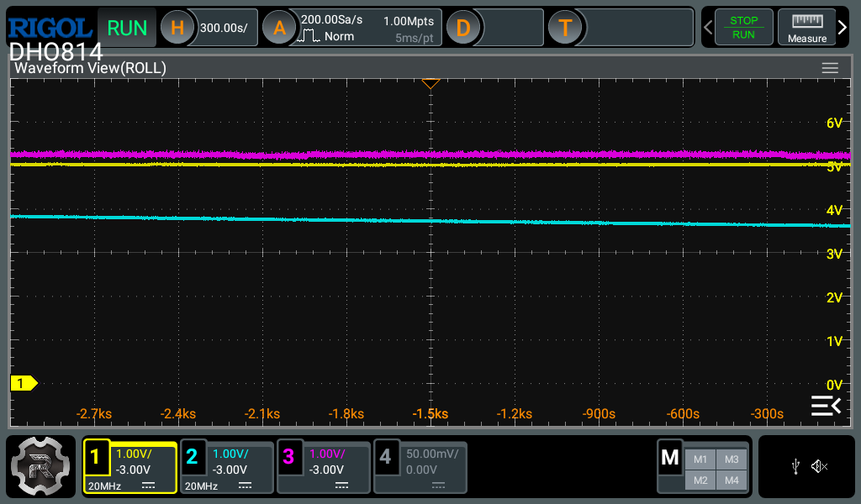Open the Rigol gear function menu
Image resolution: width=861 pixels, height=504 pixels.
point(41,467)
